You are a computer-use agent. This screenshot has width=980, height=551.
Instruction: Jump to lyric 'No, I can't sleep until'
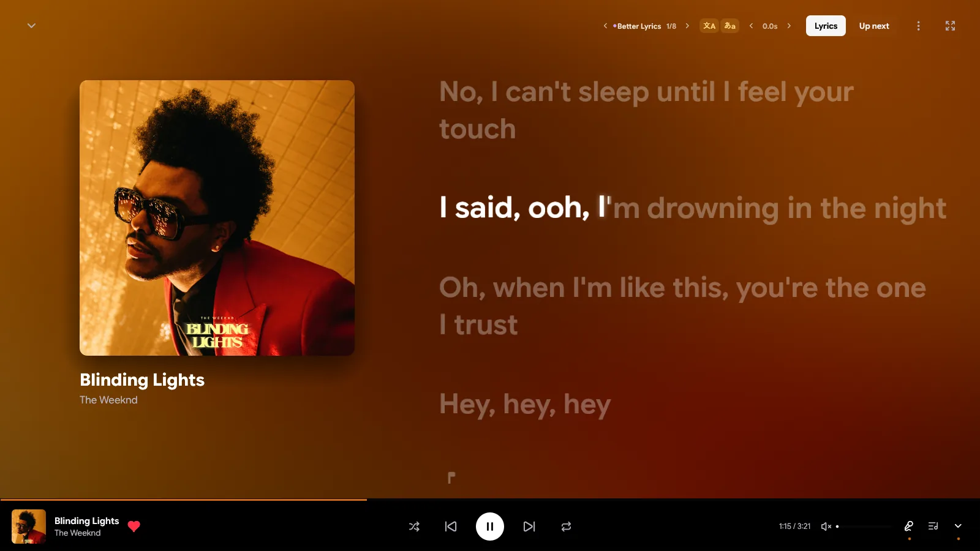[646, 110]
